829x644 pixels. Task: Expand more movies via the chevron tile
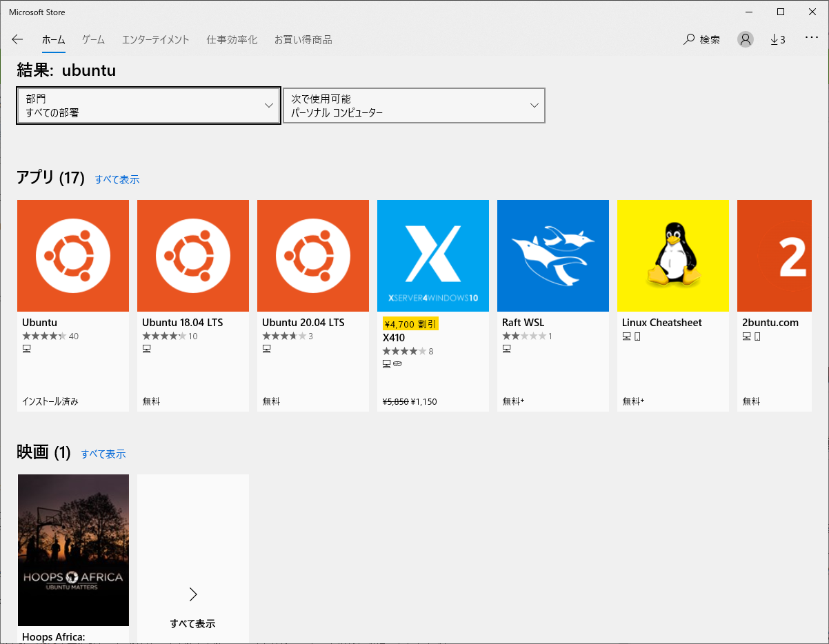[x=192, y=594]
